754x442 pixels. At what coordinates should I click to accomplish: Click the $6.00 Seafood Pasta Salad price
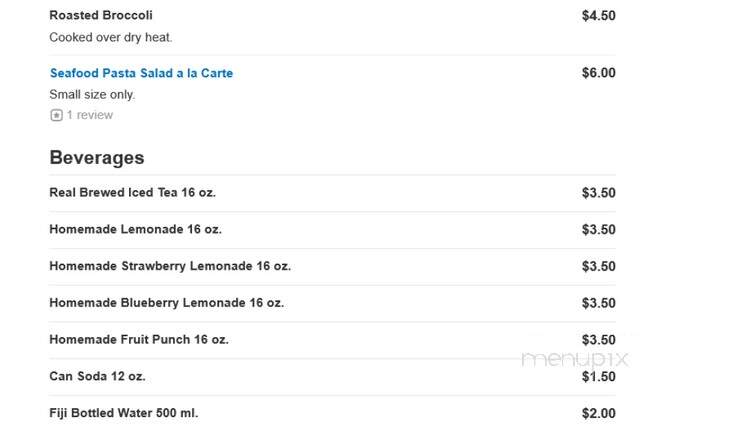(598, 73)
